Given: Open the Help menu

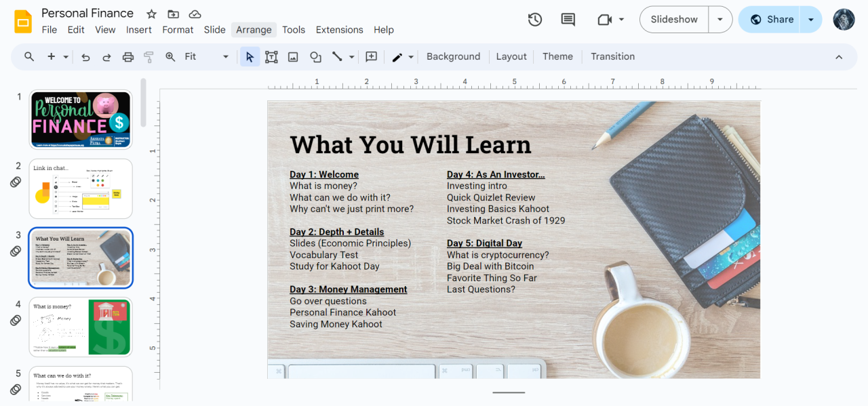Looking at the screenshot, I should (x=384, y=30).
